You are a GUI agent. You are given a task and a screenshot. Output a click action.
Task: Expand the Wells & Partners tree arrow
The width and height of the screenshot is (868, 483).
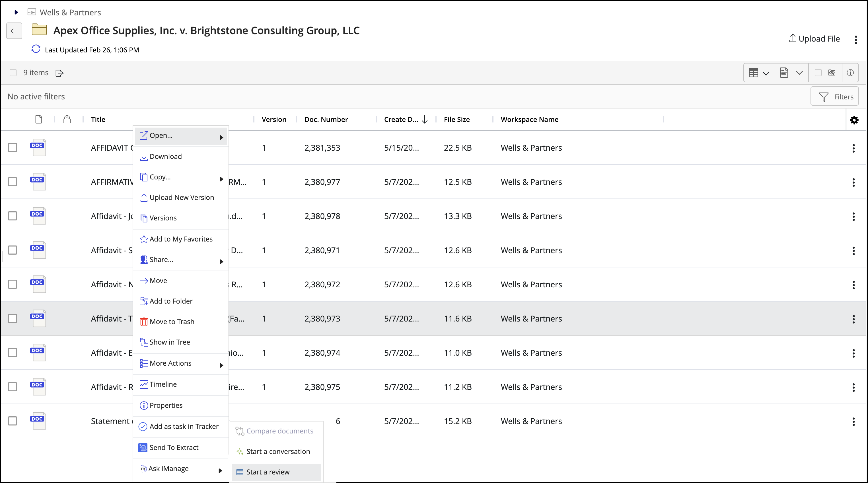16,13
